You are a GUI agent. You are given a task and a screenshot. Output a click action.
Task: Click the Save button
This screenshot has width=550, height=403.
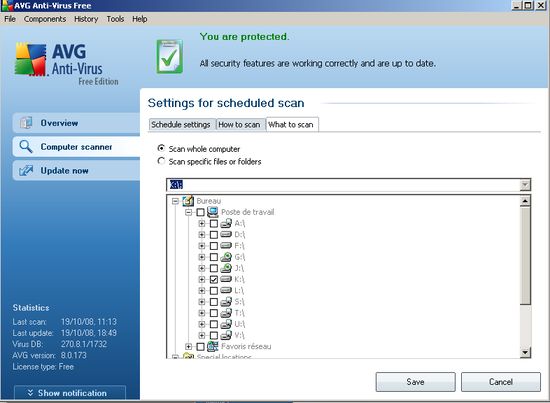[x=415, y=382]
